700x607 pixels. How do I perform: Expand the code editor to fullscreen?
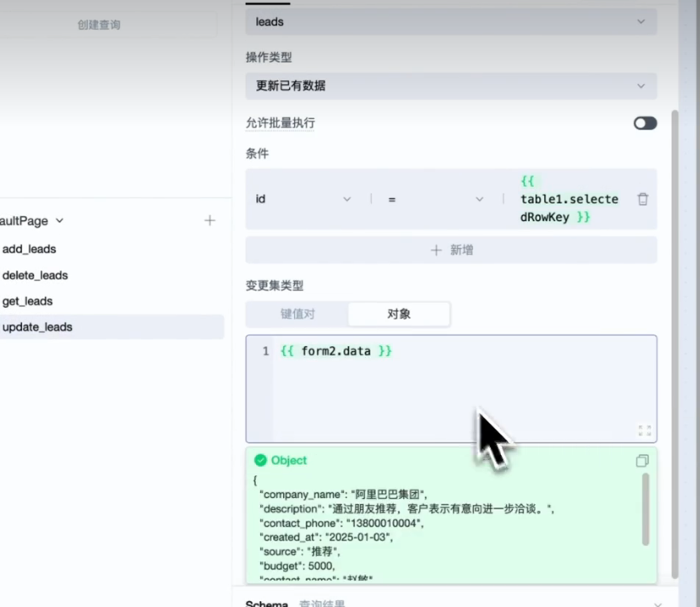(644, 430)
